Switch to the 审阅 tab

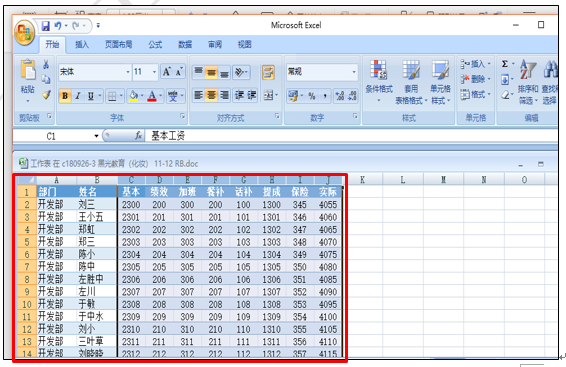click(215, 44)
